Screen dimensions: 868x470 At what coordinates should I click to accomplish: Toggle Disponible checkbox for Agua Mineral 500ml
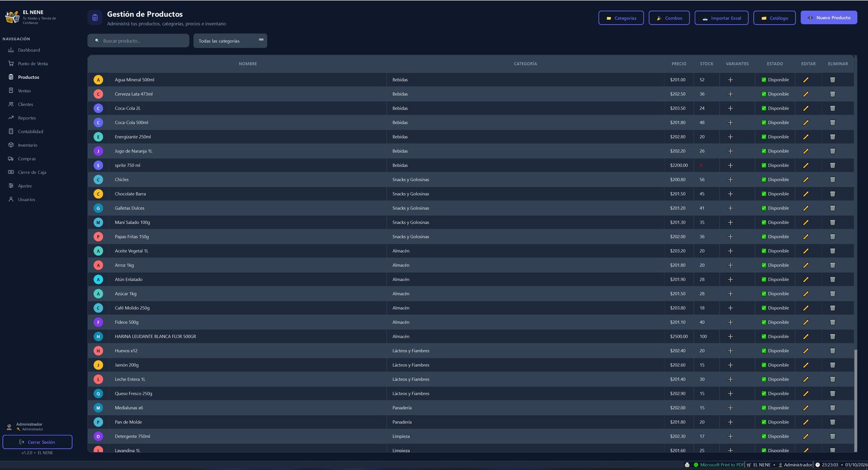tap(764, 80)
